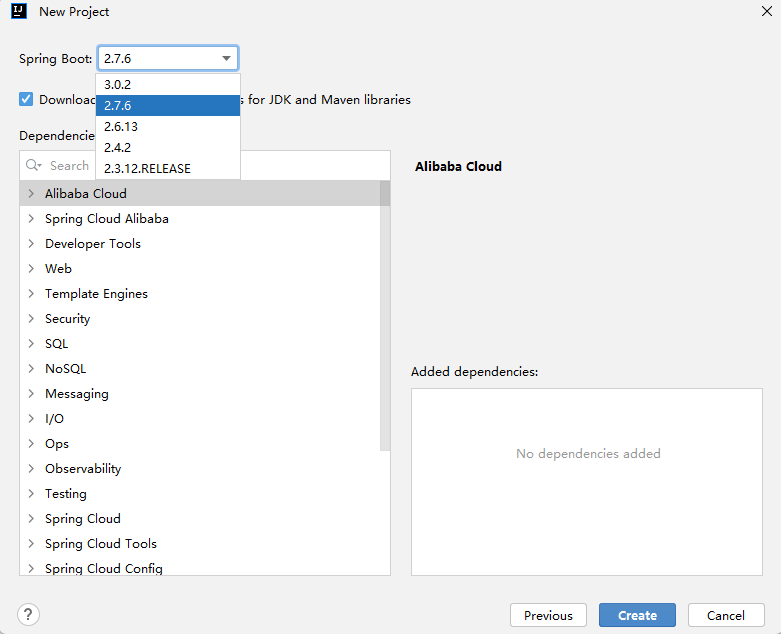781x634 pixels.
Task: Expand the Spring Cloud Alibaba chevron
Action: pos(31,218)
